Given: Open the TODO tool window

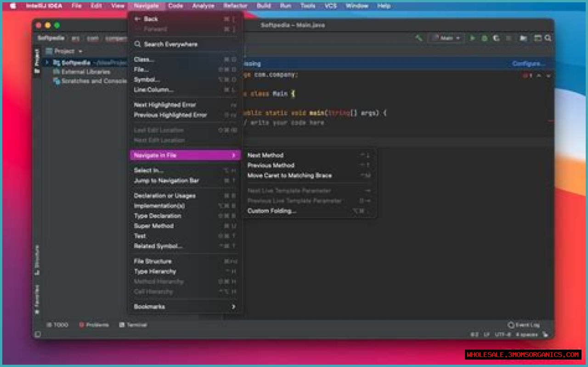Looking at the screenshot, I should pyautogui.click(x=57, y=325).
